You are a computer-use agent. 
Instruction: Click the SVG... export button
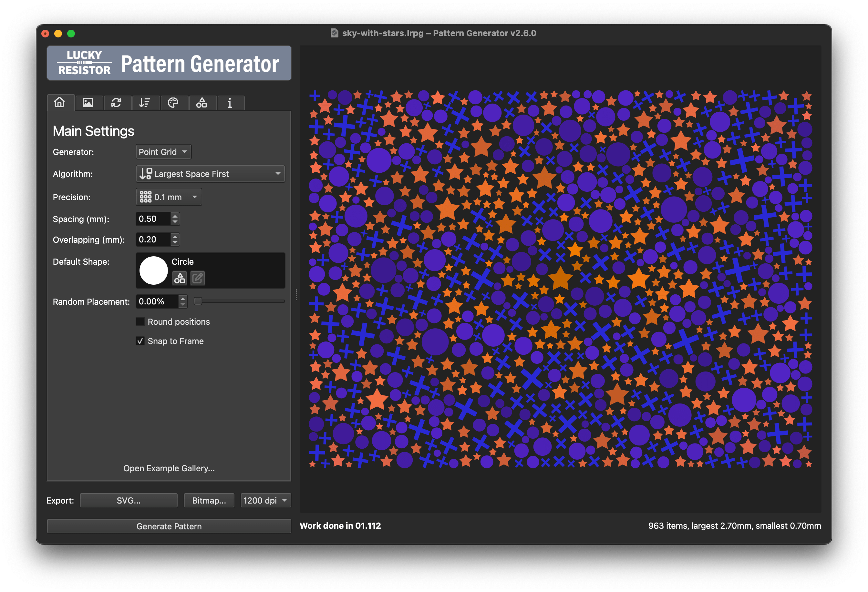coord(129,501)
